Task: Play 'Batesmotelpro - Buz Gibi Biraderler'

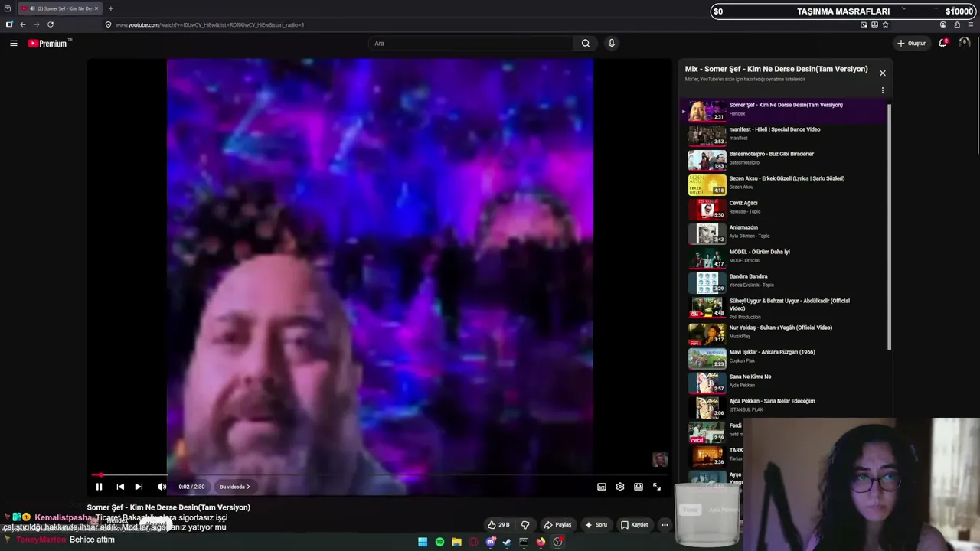Action: [784, 160]
